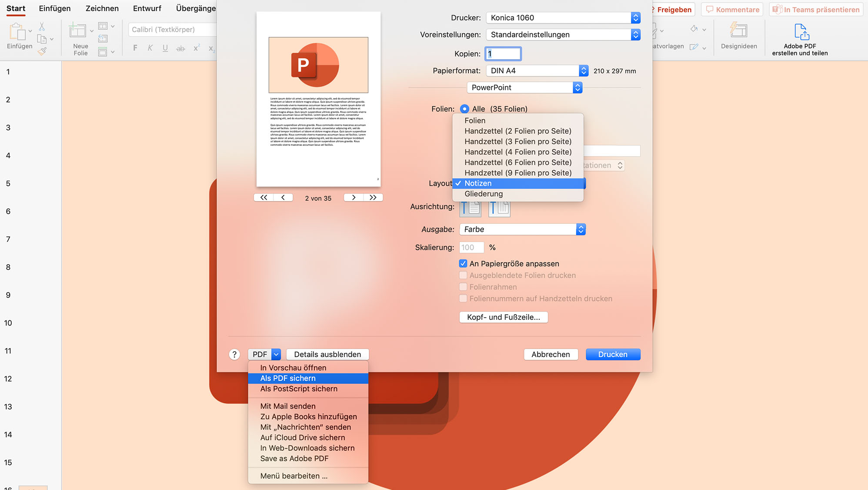This screenshot has height=490, width=868.
Task: Select portrait orientation icon
Action: point(470,208)
